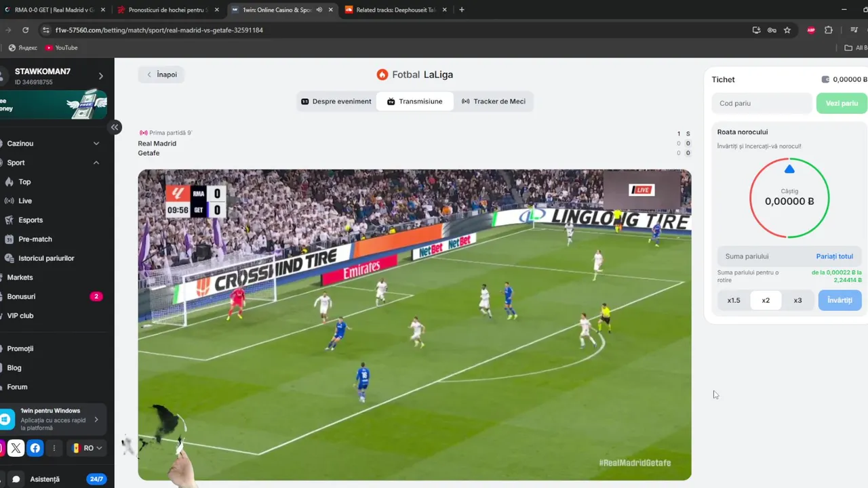This screenshot has height=488, width=868.
Task: Open the 1win pentru Windows app banner
Action: point(53,420)
